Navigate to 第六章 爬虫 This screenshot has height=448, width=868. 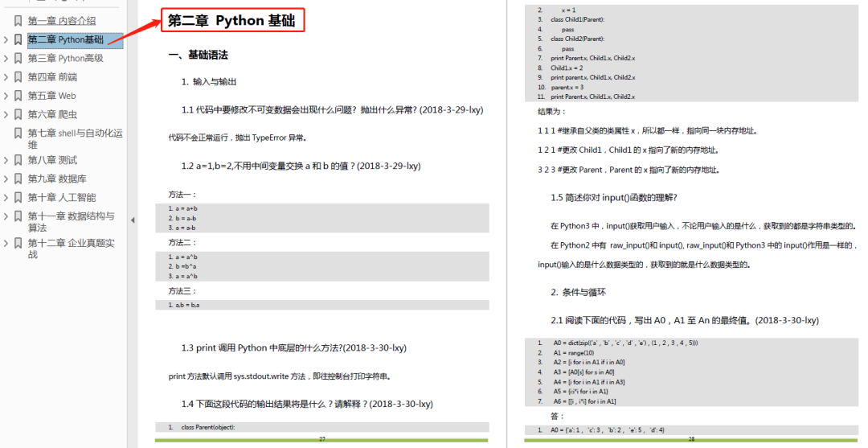click(x=52, y=115)
